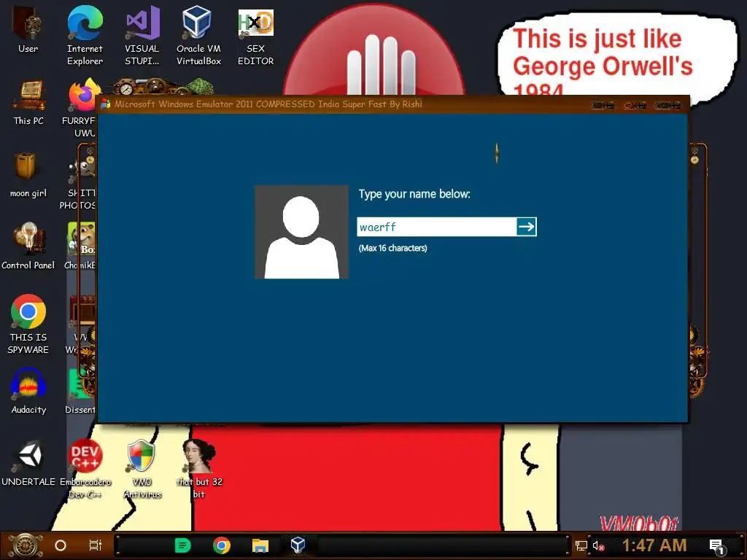This screenshot has width=747, height=560.
Task: Click the emulator window title bar text
Action: [268, 104]
